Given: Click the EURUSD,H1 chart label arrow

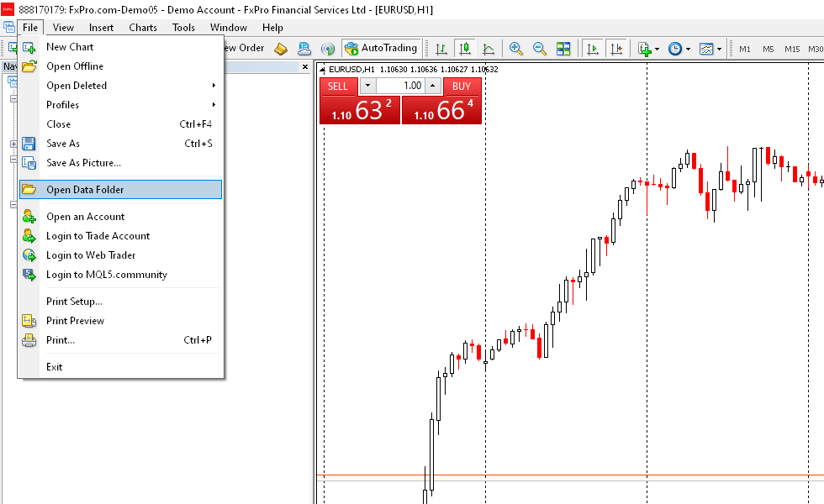Looking at the screenshot, I should (x=323, y=69).
